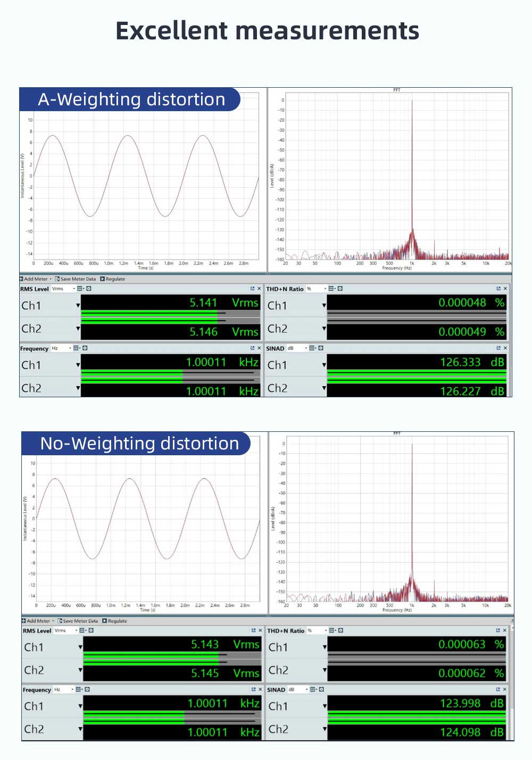Pop out SINAD meter showing 126.333 dB
Viewport: 532px width, 760px height.
click(498, 348)
